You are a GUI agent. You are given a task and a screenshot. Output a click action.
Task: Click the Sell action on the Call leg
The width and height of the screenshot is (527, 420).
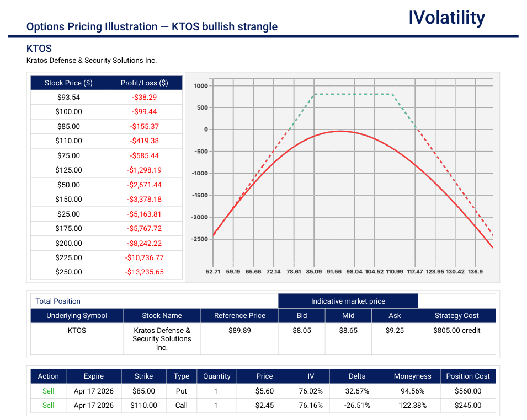[x=48, y=405]
